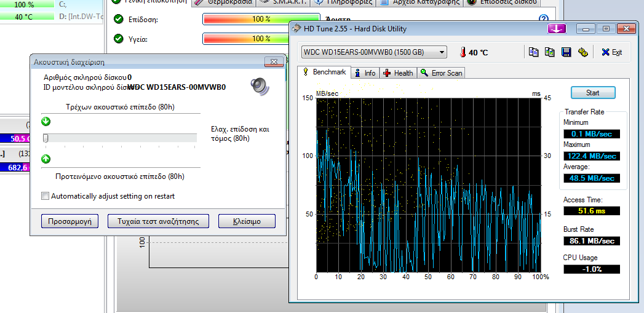This screenshot has width=644, height=313.
Task: Click the purple down-arrow title bar button
Action: [557, 29]
